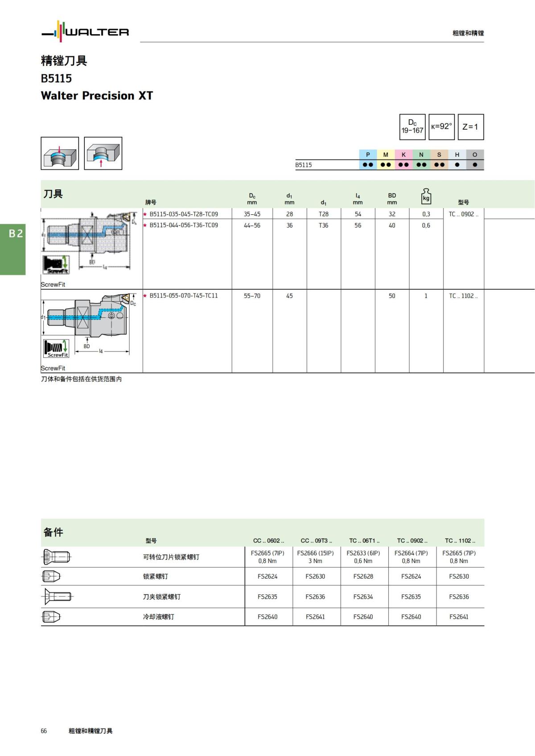This screenshot has width=535, height=756.
Task: Click the BD value 50
Action: pos(392,296)
